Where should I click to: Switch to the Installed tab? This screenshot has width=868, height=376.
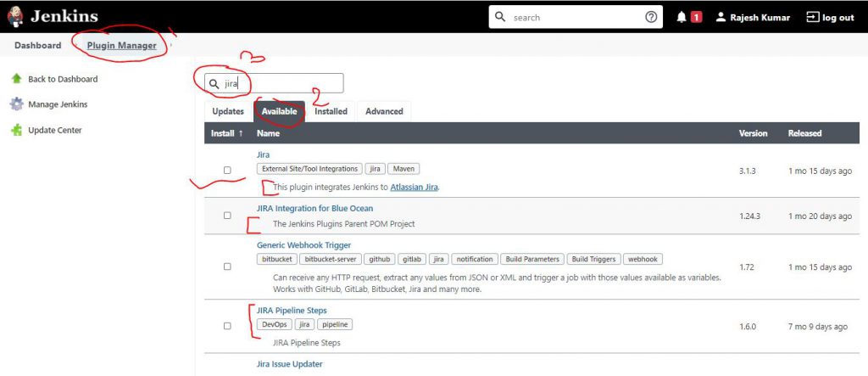pyautogui.click(x=331, y=111)
